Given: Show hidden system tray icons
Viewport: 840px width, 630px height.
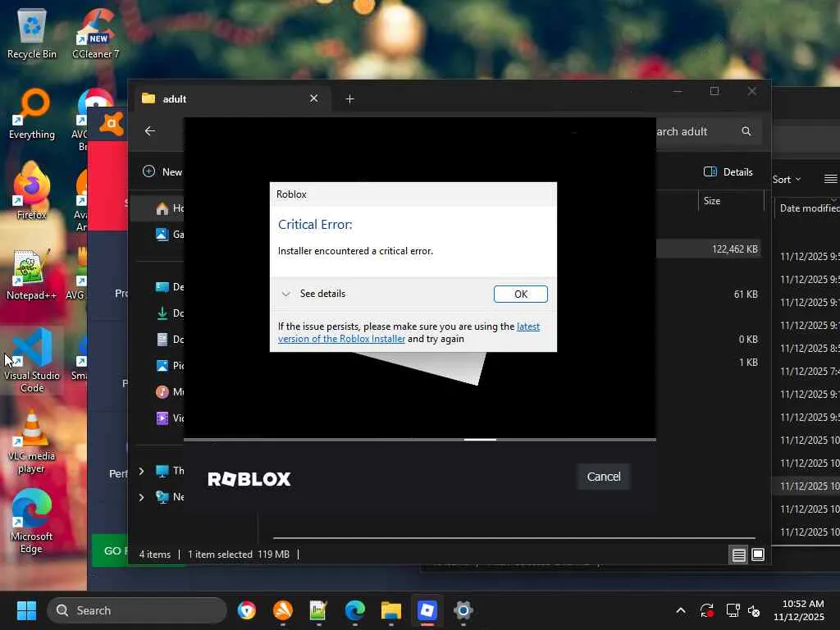Looking at the screenshot, I should tap(681, 610).
